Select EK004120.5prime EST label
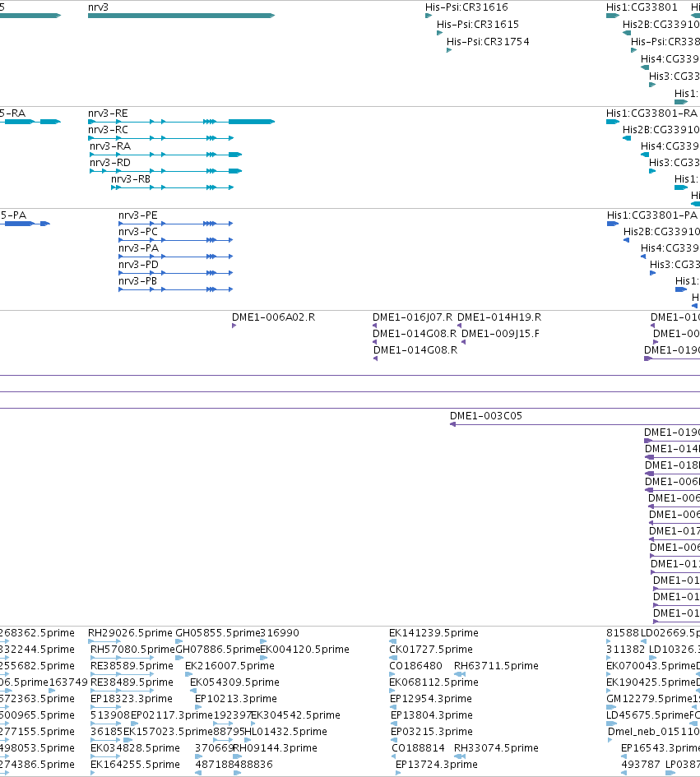Screen dimensions: 700x777 [x=304, y=650]
